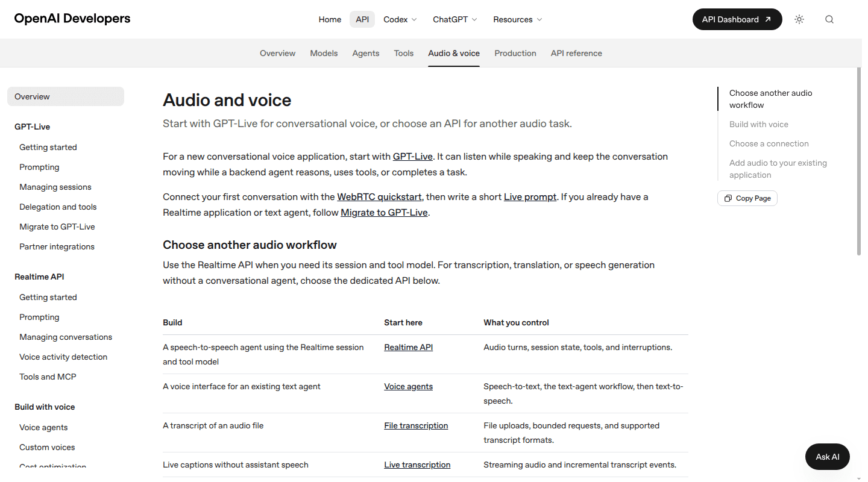Click the page vertical scrollbar thumb
Viewport: 868px width, 482px height.
860,161
